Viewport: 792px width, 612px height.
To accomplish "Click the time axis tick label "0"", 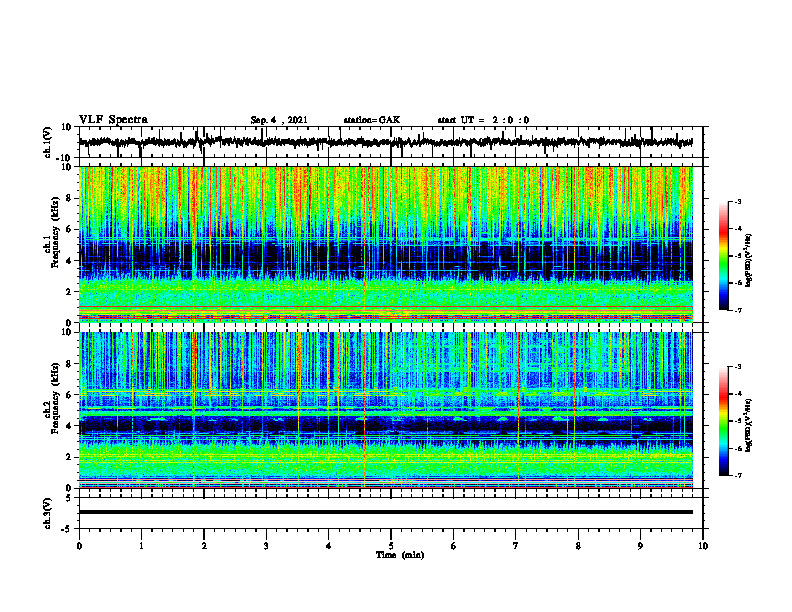I will click(x=79, y=546).
